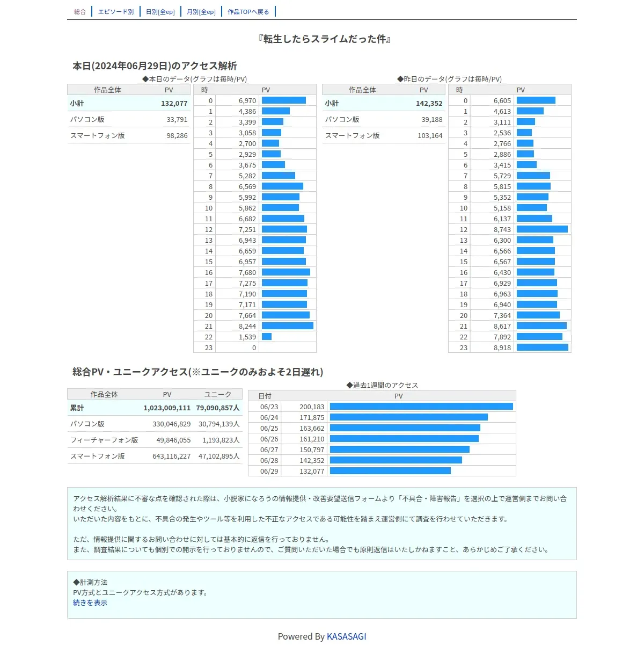The height and width of the screenshot is (645, 644).
Task: Select スマートフォン版 total PV 643,116,227
Action: (x=172, y=456)
